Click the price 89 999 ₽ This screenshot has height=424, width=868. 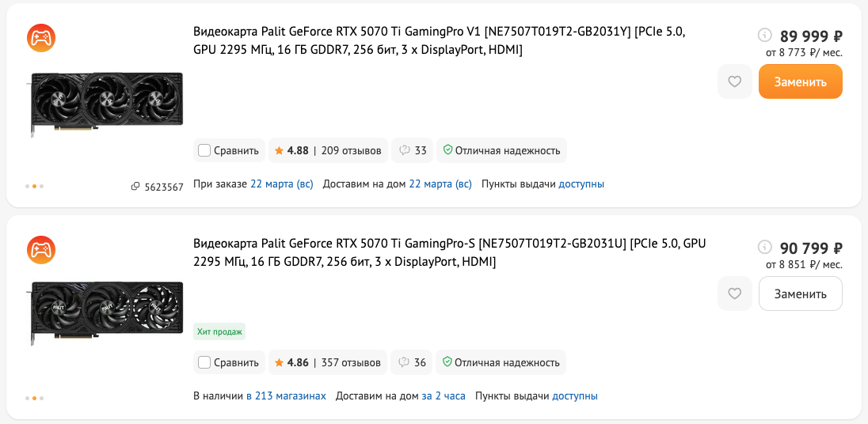[811, 36]
